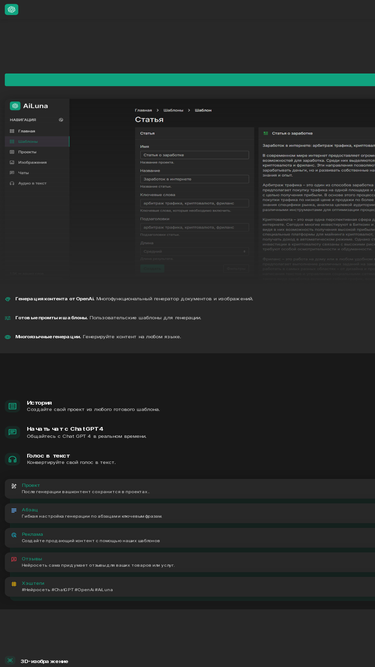Viewport: 375px width, 667px height.
Task: Click the icon beside Готовые промты и шаблоны
Action: click(x=7, y=318)
